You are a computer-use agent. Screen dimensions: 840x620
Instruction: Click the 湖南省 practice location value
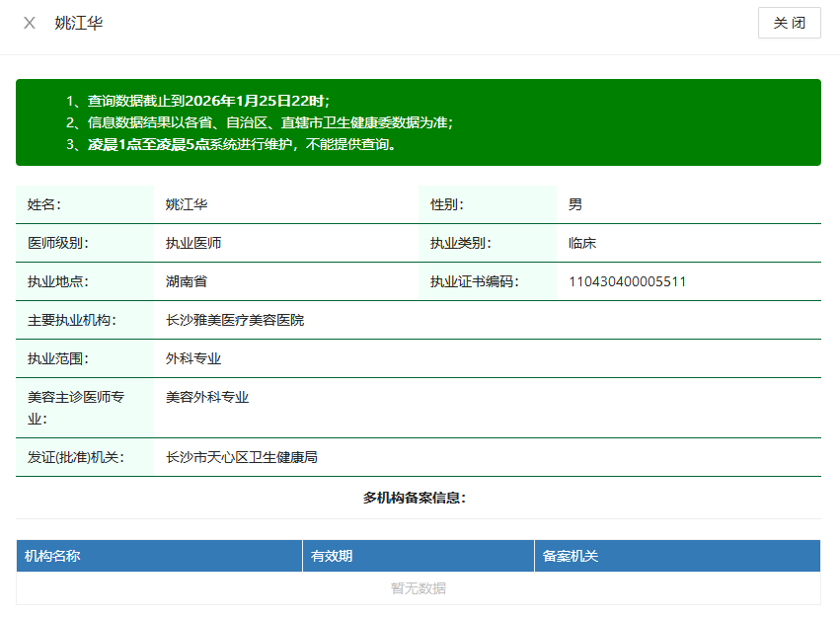pyautogui.click(x=187, y=281)
